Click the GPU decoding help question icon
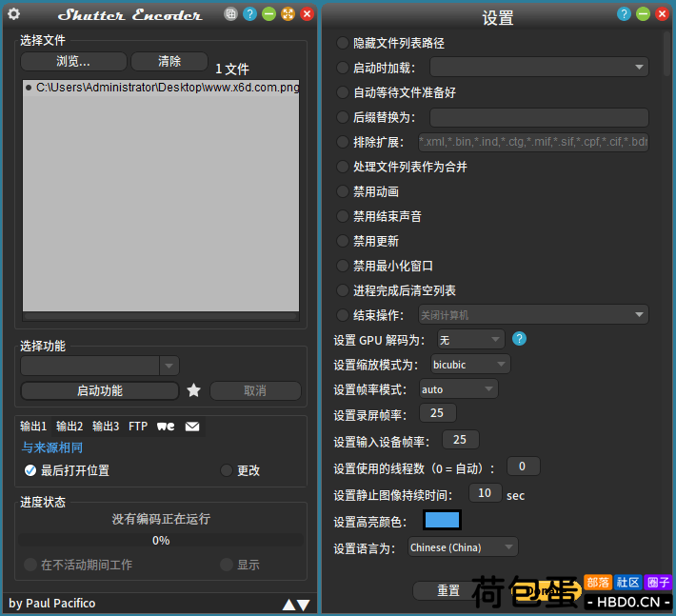Image resolution: width=676 pixels, height=616 pixels. (519, 339)
